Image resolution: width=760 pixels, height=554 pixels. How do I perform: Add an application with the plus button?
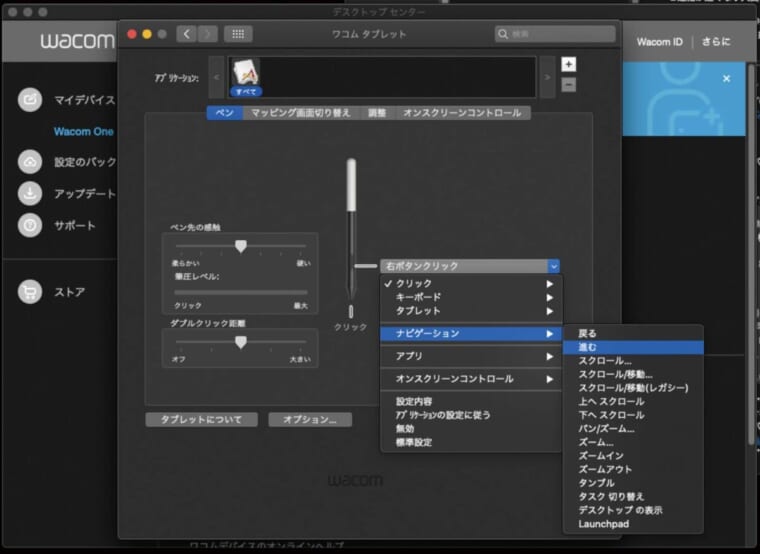coord(569,64)
